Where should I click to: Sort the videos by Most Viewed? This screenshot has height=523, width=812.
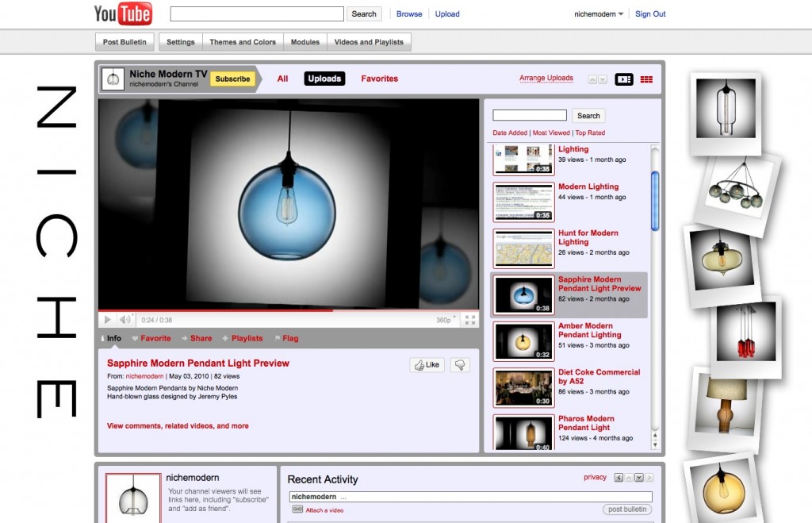550,133
